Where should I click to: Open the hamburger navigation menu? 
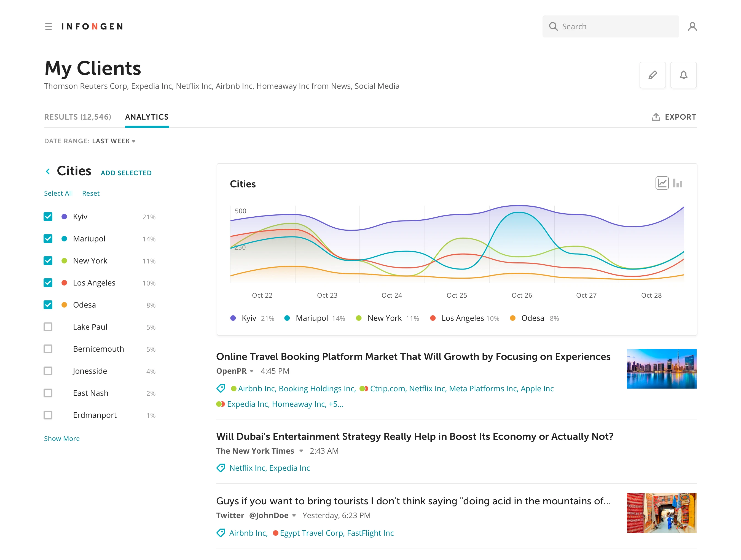[49, 26]
